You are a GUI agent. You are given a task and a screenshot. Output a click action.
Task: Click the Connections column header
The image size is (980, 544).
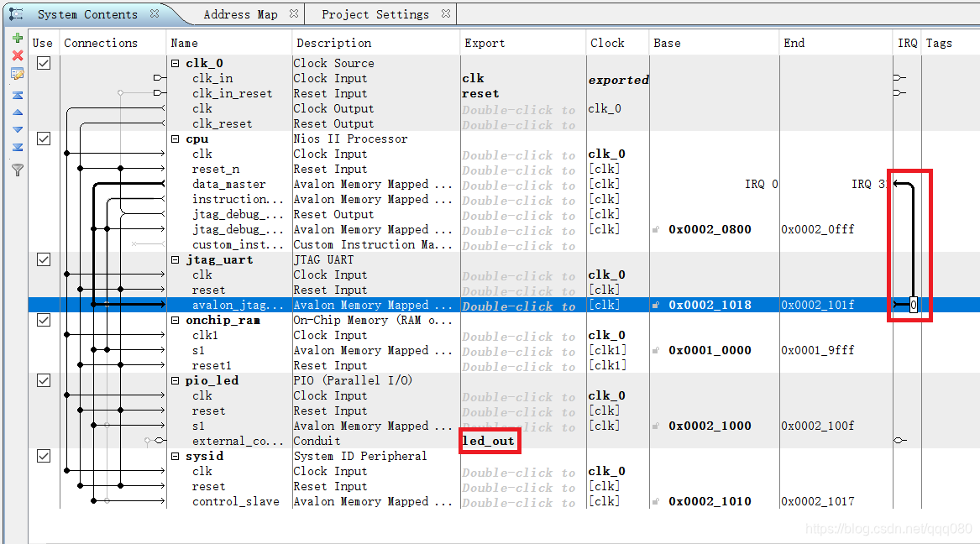pyautogui.click(x=113, y=43)
